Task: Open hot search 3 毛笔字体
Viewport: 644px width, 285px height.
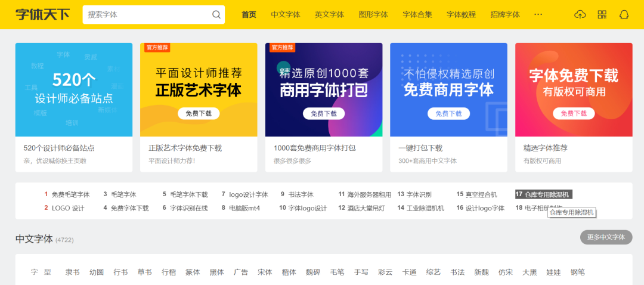Action: pyautogui.click(x=123, y=194)
